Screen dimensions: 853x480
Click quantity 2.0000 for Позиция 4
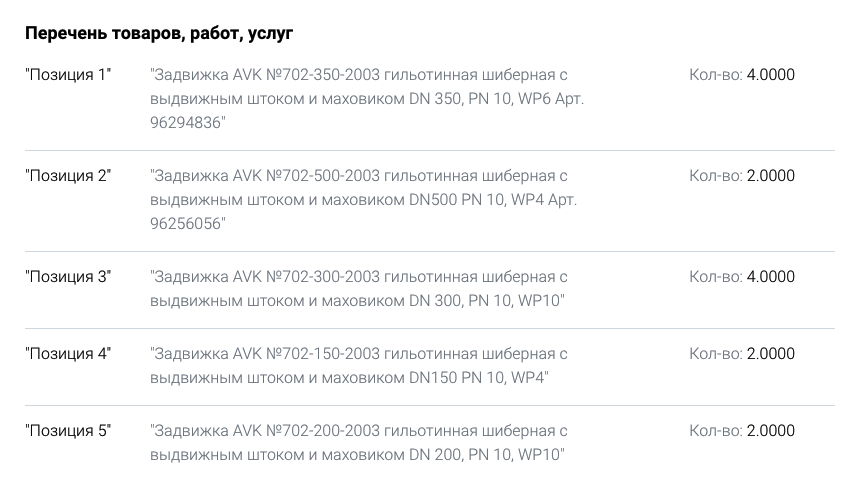(x=770, y=354)
